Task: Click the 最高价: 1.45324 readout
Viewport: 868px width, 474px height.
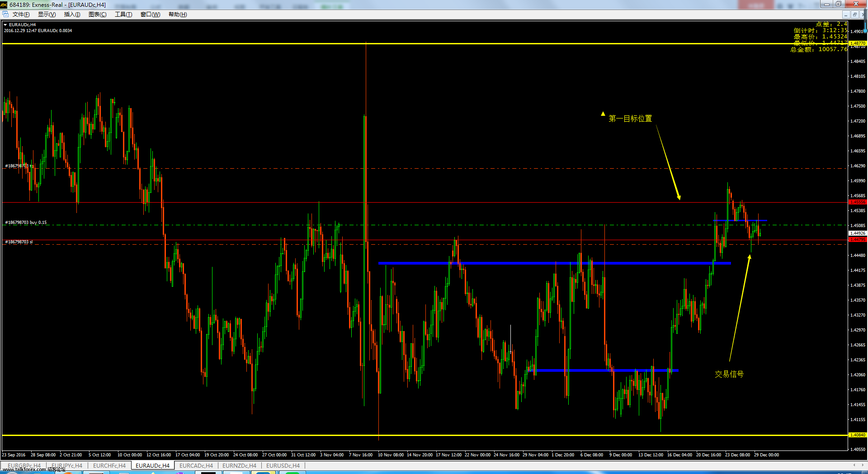Action: pyautogui.click(x=821, y=37)
